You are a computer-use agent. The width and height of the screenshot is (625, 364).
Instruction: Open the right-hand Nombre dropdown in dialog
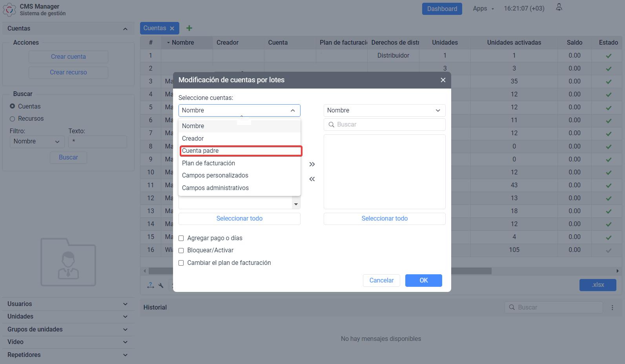(x=384, y=110)
